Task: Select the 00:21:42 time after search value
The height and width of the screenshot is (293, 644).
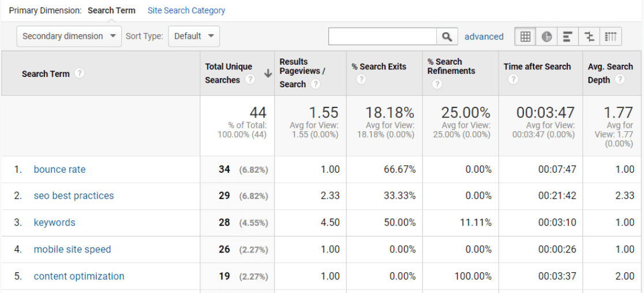Action: [x=557, y=195]
